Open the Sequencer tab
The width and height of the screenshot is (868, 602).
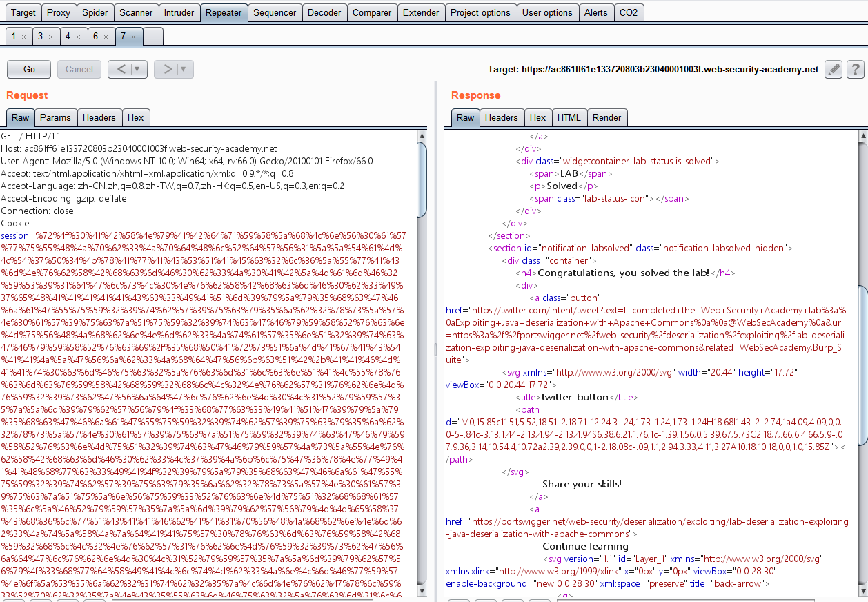(275, 12)
